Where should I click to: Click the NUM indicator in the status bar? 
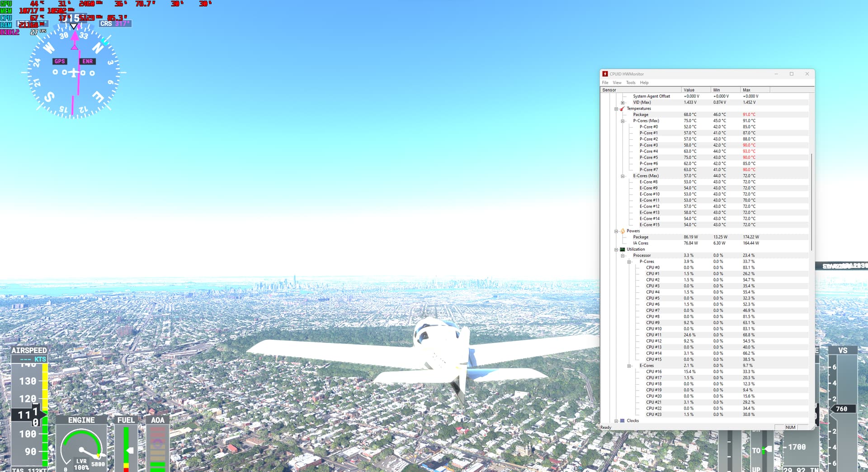pos(790,427)
